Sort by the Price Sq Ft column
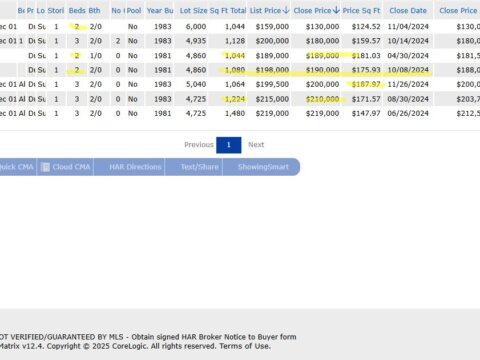480x360 pixels. pyautogui.click(x=361, y=11)
